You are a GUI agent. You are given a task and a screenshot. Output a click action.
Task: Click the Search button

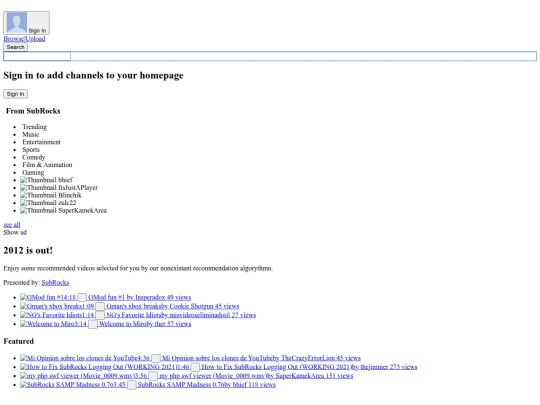15,47
